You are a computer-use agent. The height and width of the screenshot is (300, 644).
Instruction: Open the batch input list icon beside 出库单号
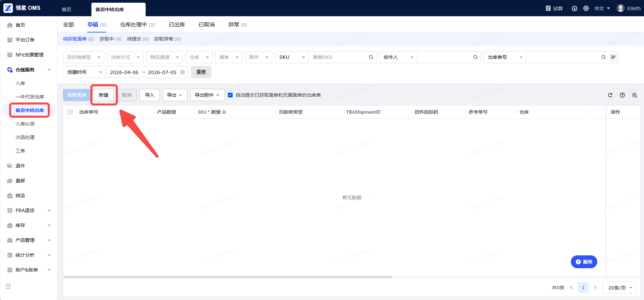pos(613,57)
